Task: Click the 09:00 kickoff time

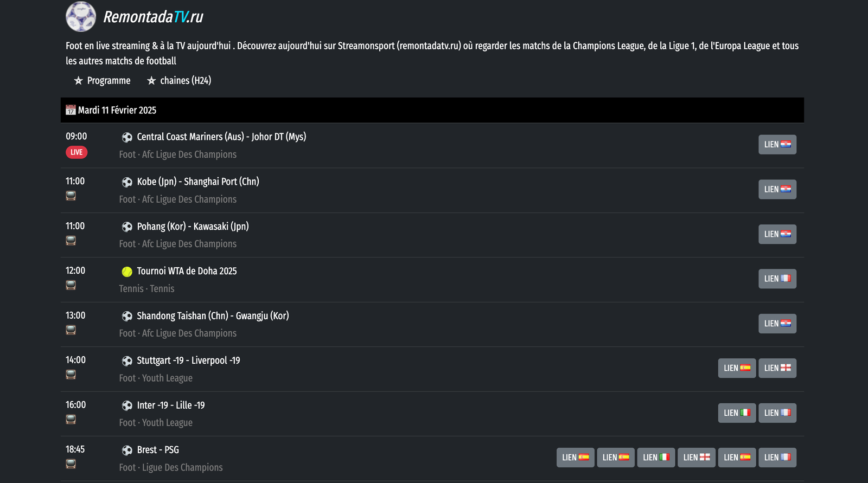Action: pyautogui.click(x=76, y=137)
